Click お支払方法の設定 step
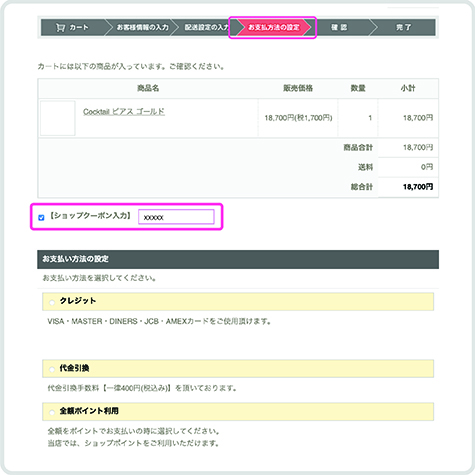Image resolution: width=475 pixels, height=475 pixels. [x=274, y=27]
